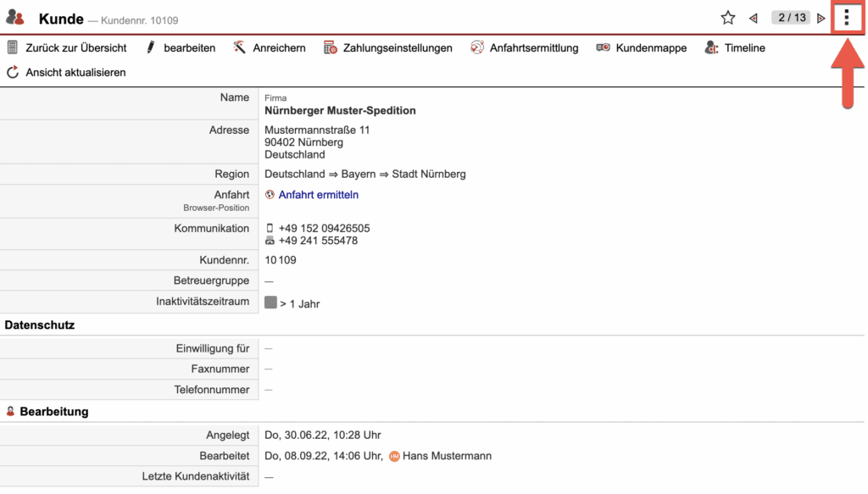This screenshot has height=494, width=868.
Task: Toggle the favorite star for this customer
Action: click(727, 16)
